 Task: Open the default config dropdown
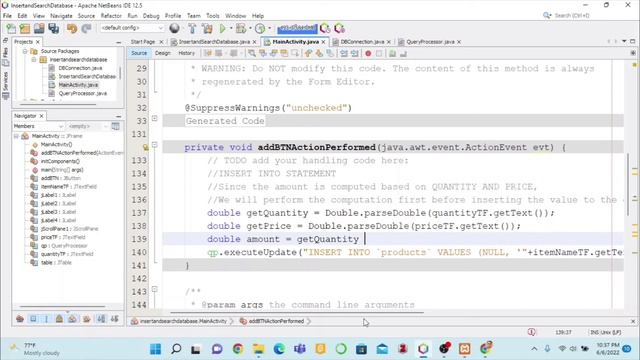[x=132, y=28]
